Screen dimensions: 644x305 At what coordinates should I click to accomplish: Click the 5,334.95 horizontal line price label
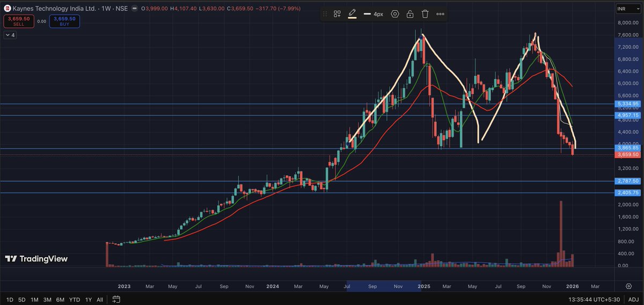click(x=627, y=104)
